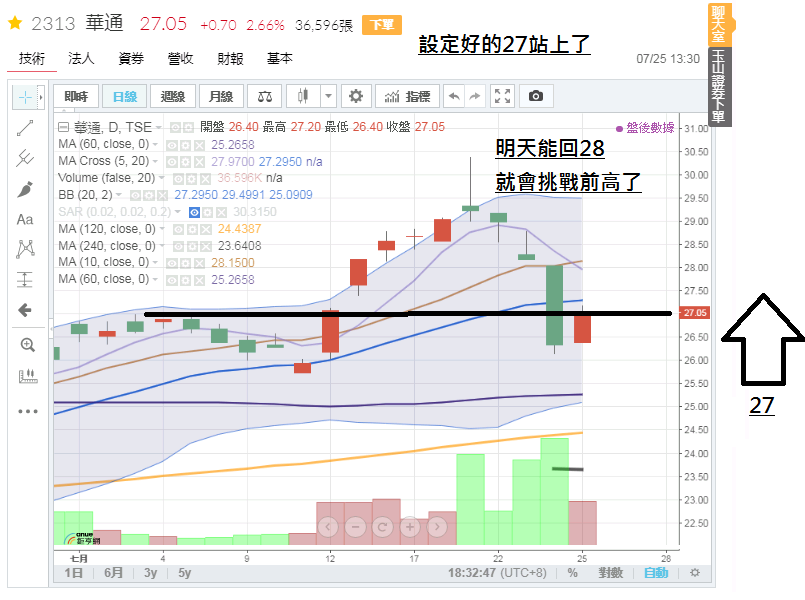Select 月線 monthly interval

click(221, 96)
